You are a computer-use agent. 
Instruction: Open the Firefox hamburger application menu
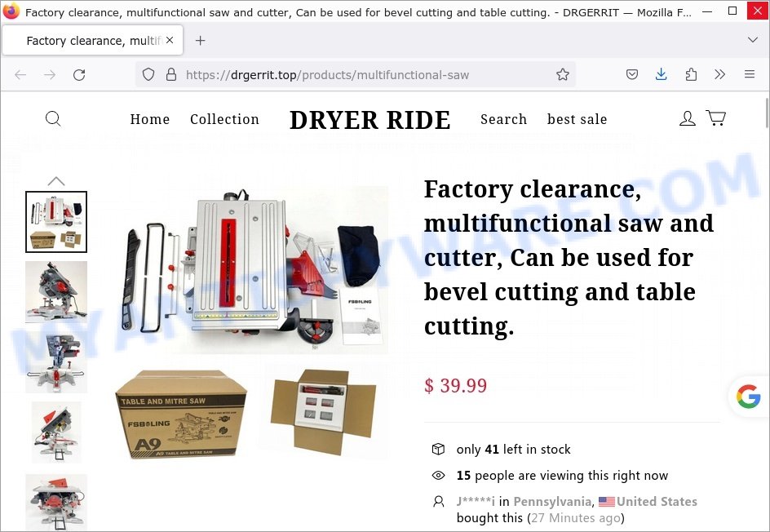(750, 75)
